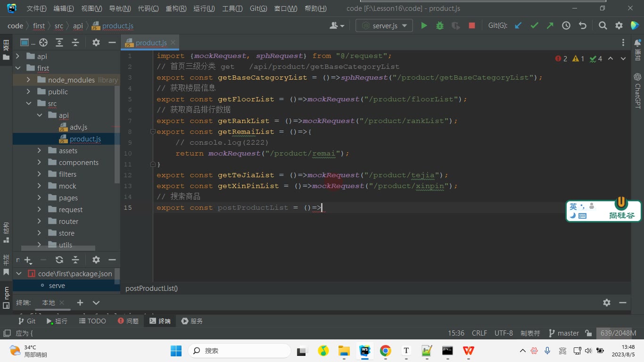
Task: Stop the running process
Action: click(x=472, y=26)
